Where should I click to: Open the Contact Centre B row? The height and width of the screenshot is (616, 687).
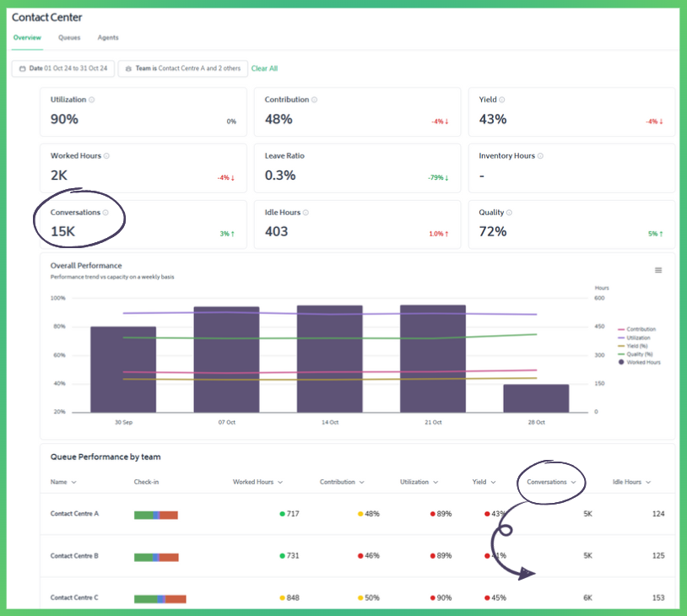(357, 556)
